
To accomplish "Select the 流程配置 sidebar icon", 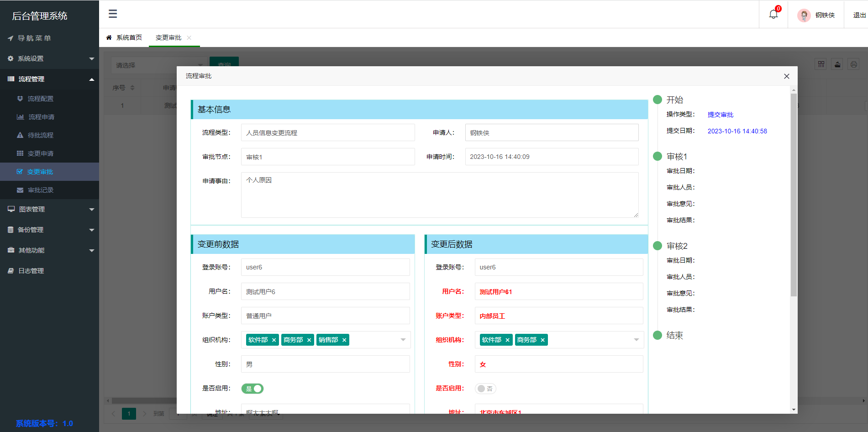I will [x=19, y=99].
